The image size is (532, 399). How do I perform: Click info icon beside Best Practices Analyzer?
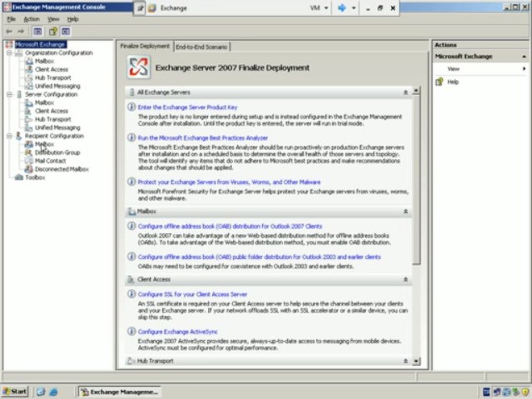[131, 137]
